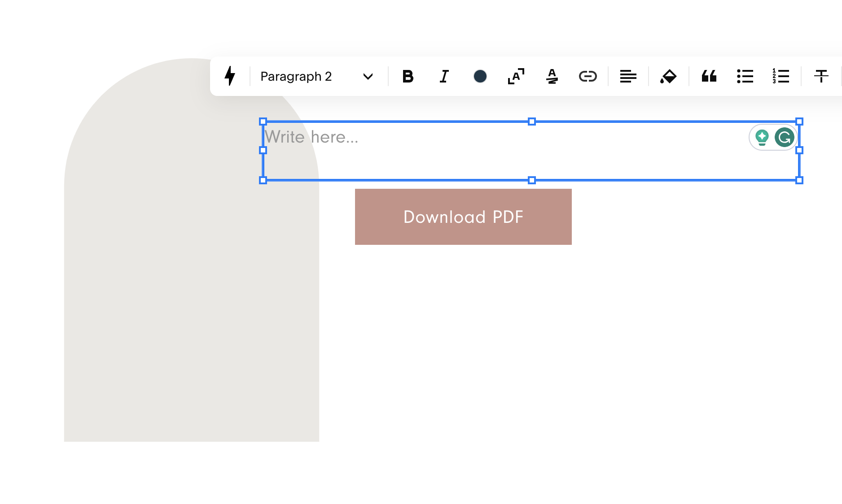Toggle bold formatting

click(408, 76)
